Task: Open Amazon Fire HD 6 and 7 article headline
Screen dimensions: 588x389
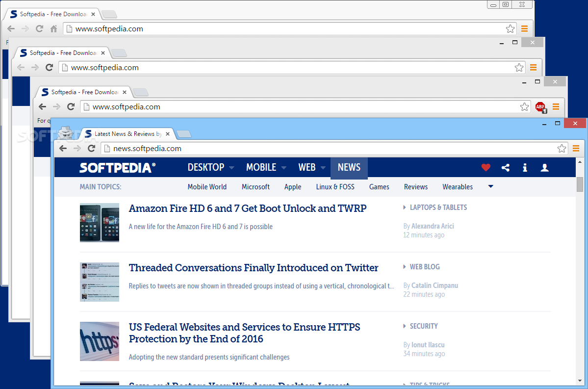Action: coord(248,208)
